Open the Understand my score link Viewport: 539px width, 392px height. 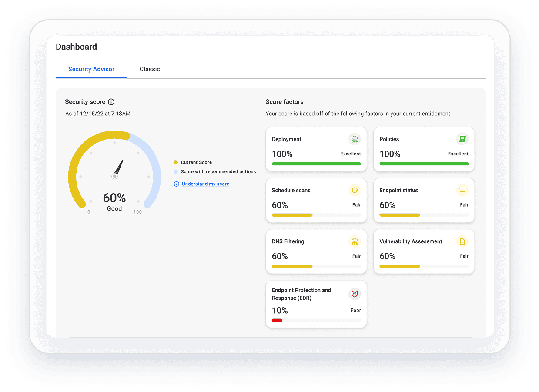pyautogui.click(x=205, y=184)
